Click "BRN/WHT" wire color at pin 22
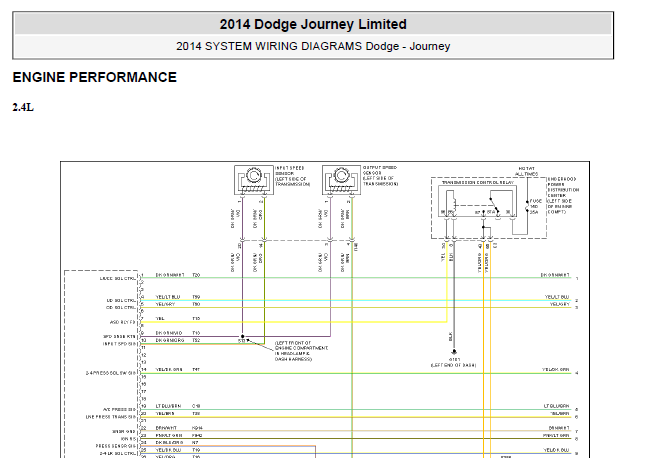The width and height of the screenshot is (647, 458). (167, 428)
